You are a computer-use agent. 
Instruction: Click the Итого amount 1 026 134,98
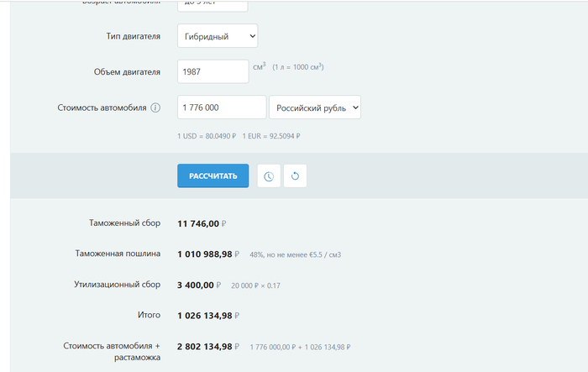[x=204, y=316]
